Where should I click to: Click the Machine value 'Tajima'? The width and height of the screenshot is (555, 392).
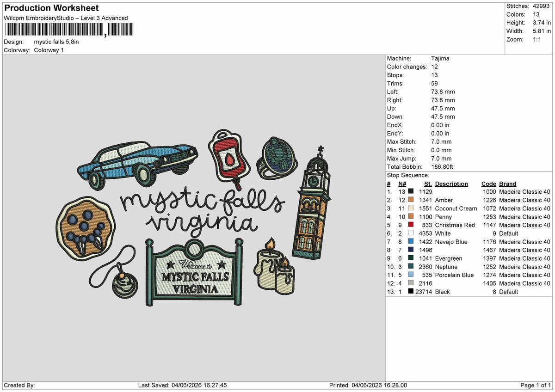[x=440, y=58]
